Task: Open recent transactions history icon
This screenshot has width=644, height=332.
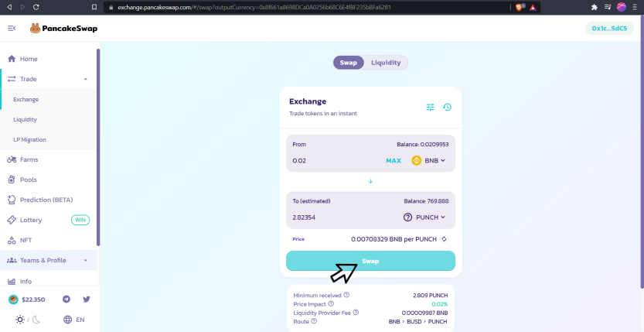Action: pos(448,107)
